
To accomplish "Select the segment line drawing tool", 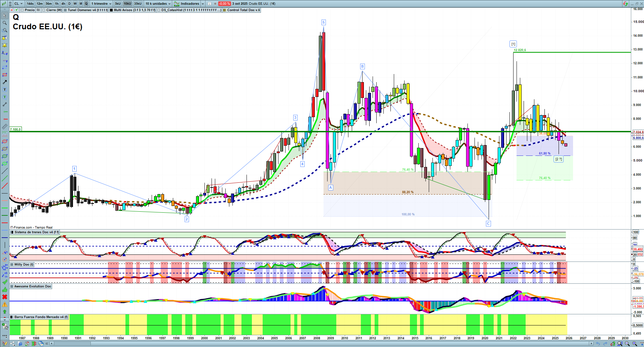I will click(5, 104).
